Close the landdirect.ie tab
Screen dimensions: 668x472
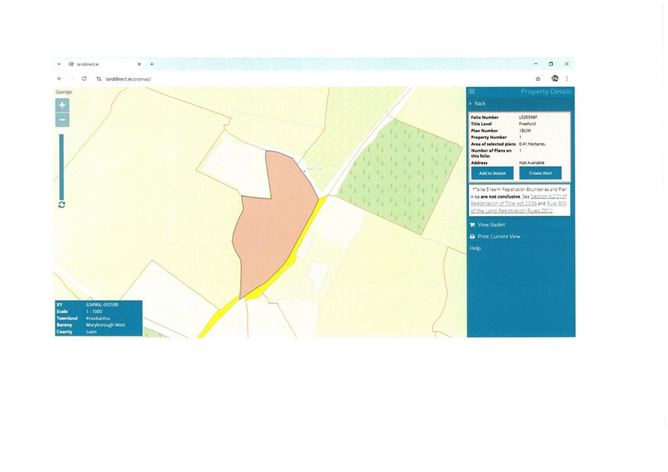click(x=139, y=64)
